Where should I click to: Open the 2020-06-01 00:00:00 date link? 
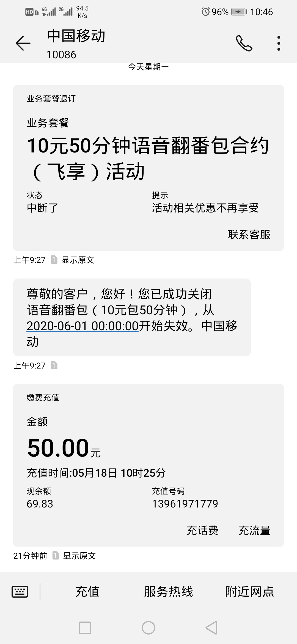tap(82, 326)
